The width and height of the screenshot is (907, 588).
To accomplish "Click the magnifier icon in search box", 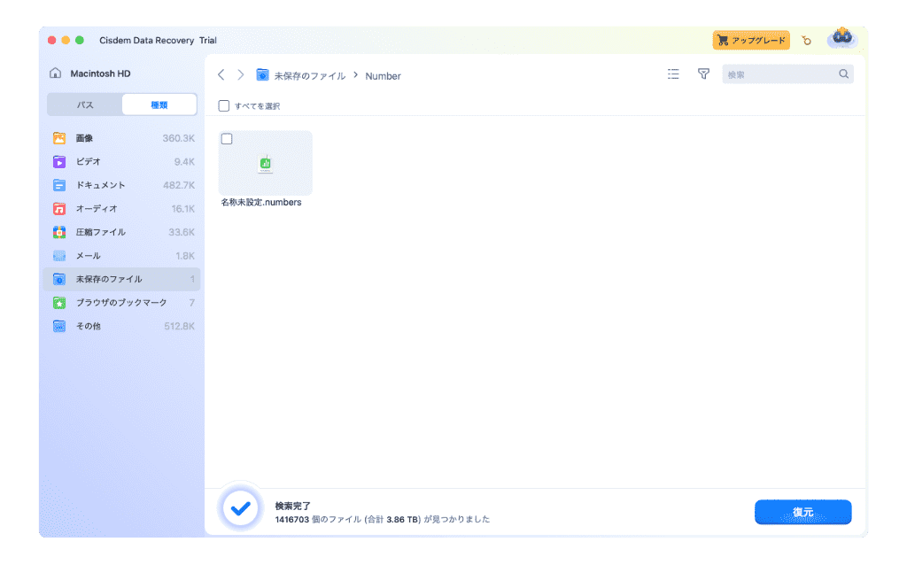I will [x=843, y=74].
